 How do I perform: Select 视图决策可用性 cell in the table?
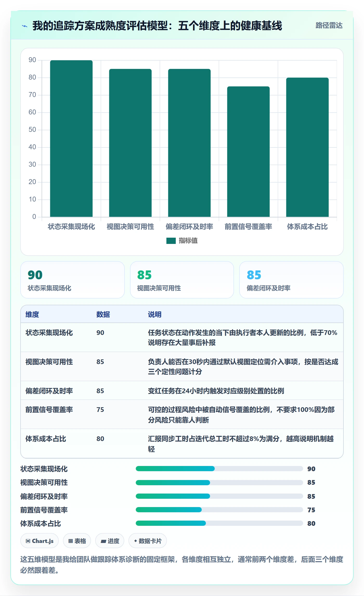[x=49, y=362]
